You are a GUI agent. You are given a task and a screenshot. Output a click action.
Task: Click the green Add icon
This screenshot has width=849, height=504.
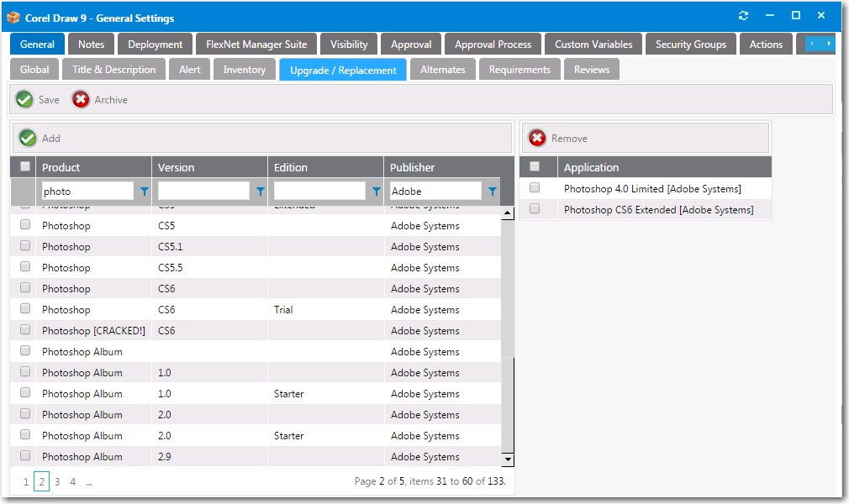pos(26,137)
